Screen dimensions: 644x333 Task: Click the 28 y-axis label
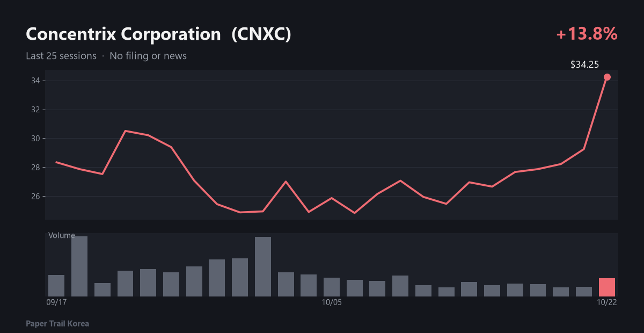pos(35,168)
